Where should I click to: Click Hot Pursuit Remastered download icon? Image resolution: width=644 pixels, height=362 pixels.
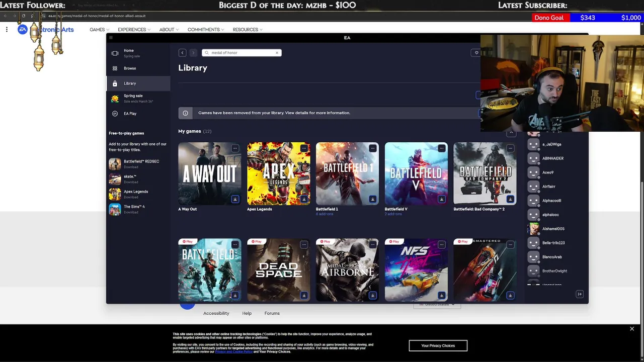tap(510, 295)
